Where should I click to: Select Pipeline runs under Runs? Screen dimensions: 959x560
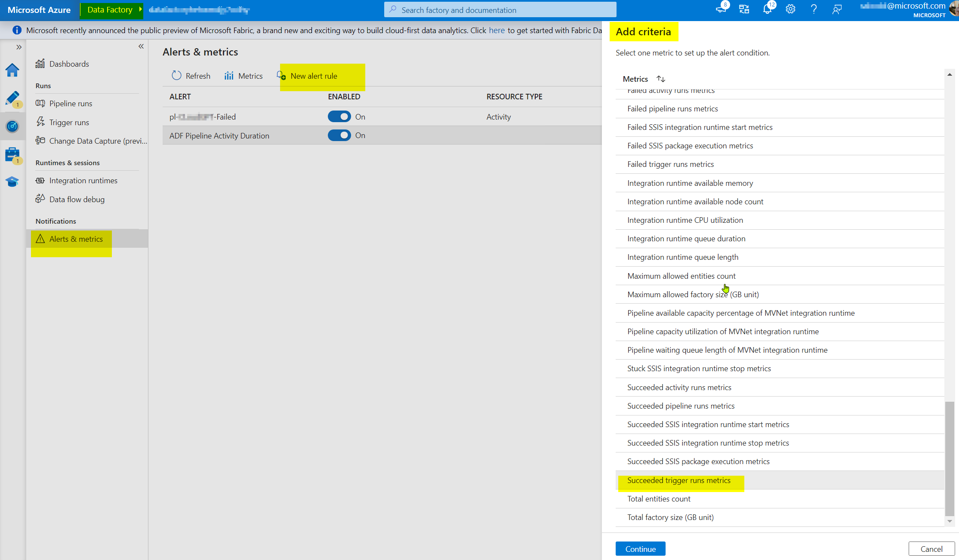point(71,103)
